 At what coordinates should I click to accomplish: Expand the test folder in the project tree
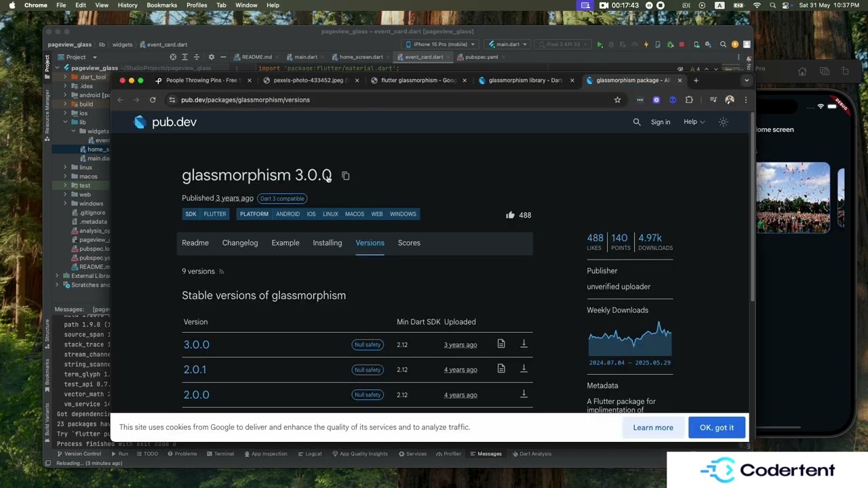(65, 186)
